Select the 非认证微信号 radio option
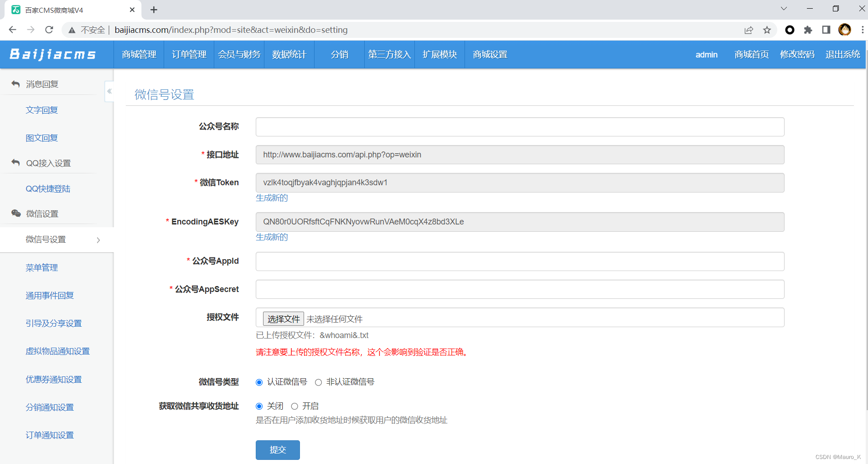868x464 pixels. coord(319,382)
